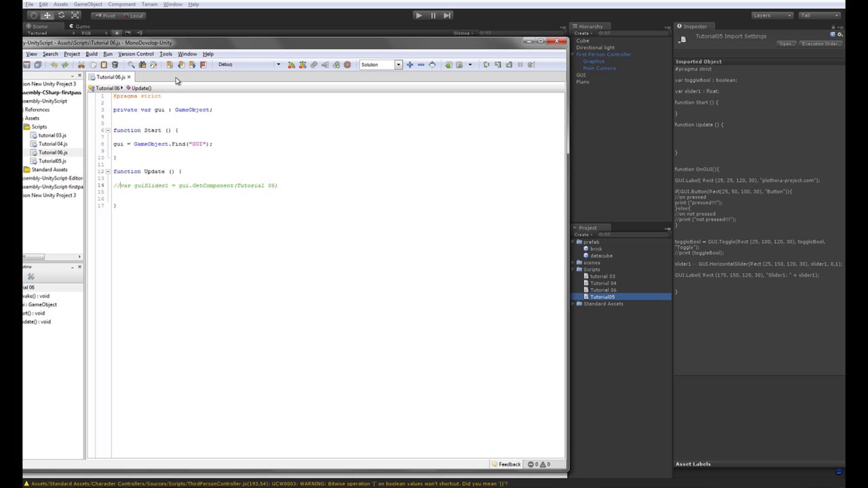
Task: Click the Undo arrow in MonoDevelop toolbar
Action: pyautogui.click(x=54, y=65)
